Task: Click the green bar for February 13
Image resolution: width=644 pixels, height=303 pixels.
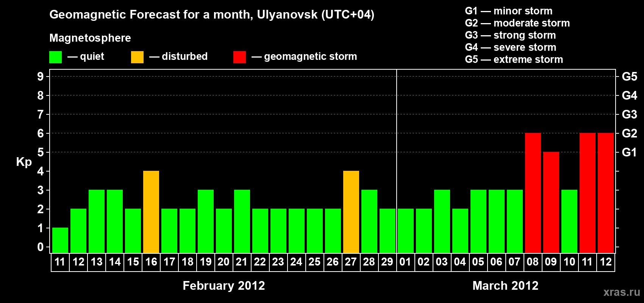Action: coord(97,221)
